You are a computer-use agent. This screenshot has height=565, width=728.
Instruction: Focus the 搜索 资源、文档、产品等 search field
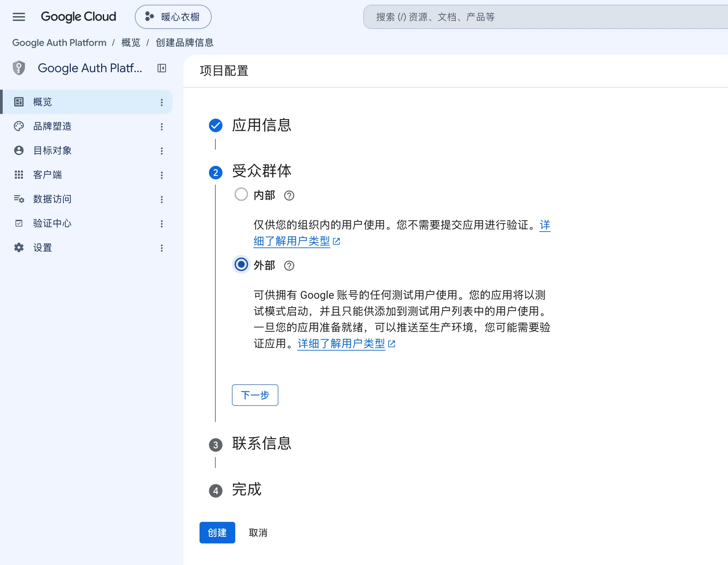(x=546, y=17)
